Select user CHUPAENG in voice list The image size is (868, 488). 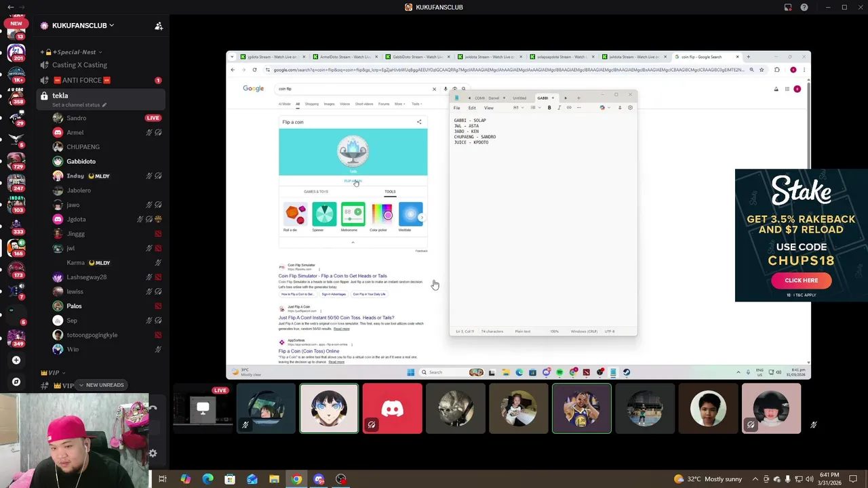pyautogui.click(x=83, y=147)
